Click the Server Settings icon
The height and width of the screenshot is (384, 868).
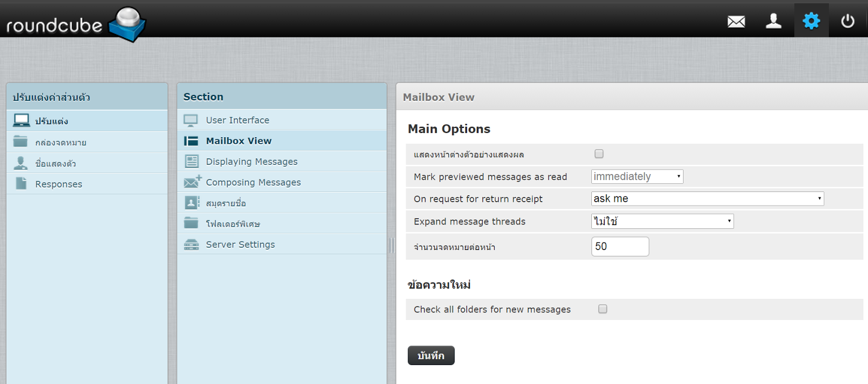[191, 245]
